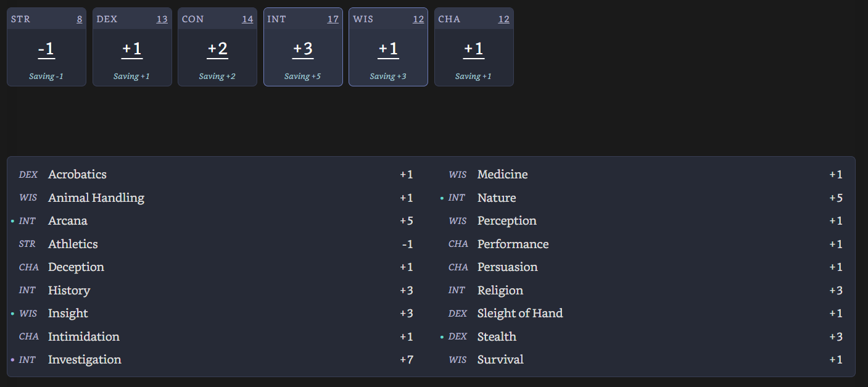868x387 pixels.
Task: Select the Perception skill row
Action: (506, 221)
